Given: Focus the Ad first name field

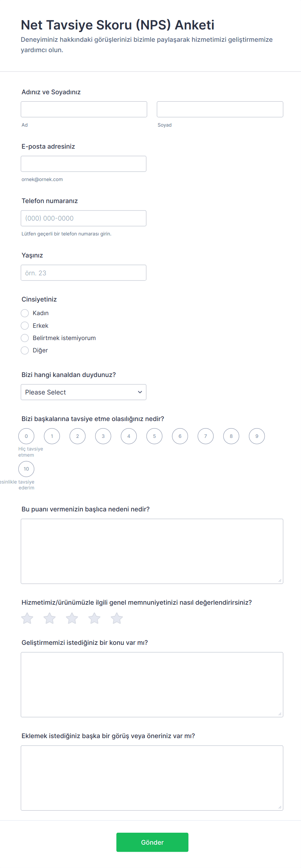Looking at the screenshot, I should (x=84, y=109).
